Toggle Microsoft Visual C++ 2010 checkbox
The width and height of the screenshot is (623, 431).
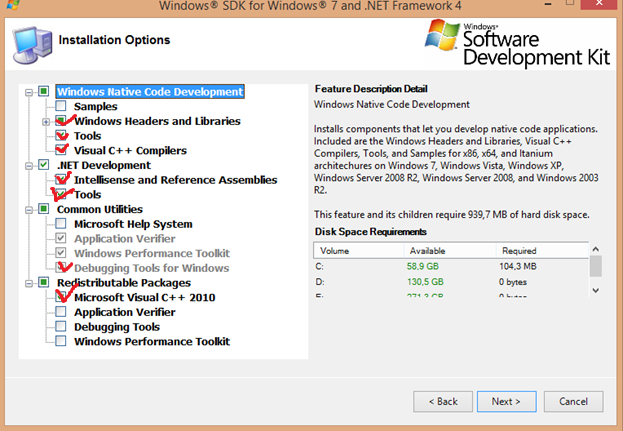(61, 297)
